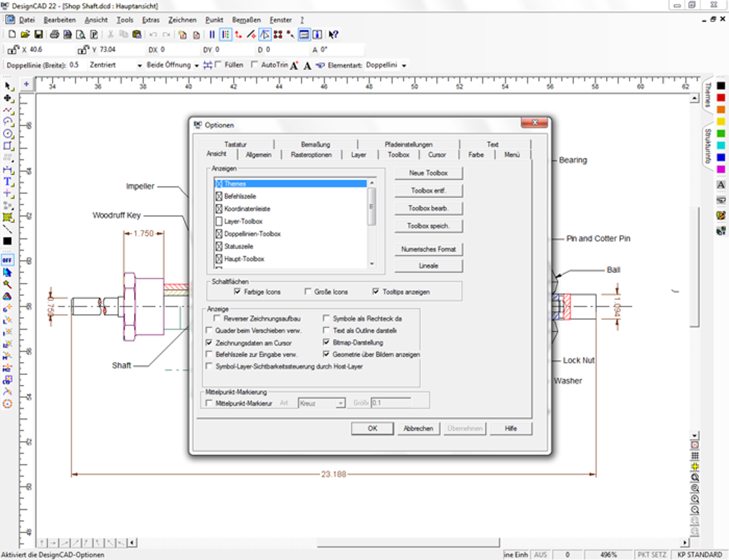Select the red color swatch on the right
Screen dimensions: 729x560
[720, 97]
